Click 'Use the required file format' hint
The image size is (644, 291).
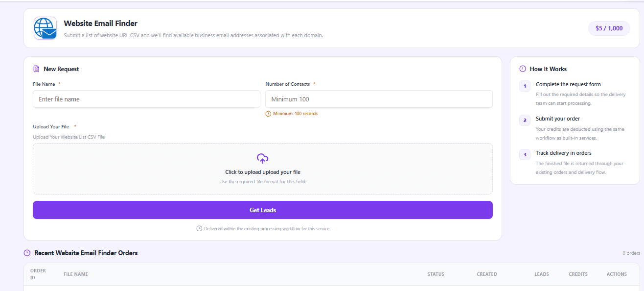point(263,181)
